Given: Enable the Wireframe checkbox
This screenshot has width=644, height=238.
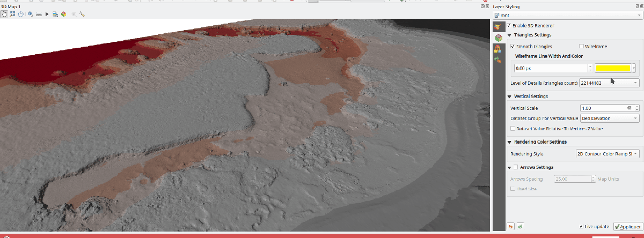Looking at the screenshot, I should click(581, 47).
